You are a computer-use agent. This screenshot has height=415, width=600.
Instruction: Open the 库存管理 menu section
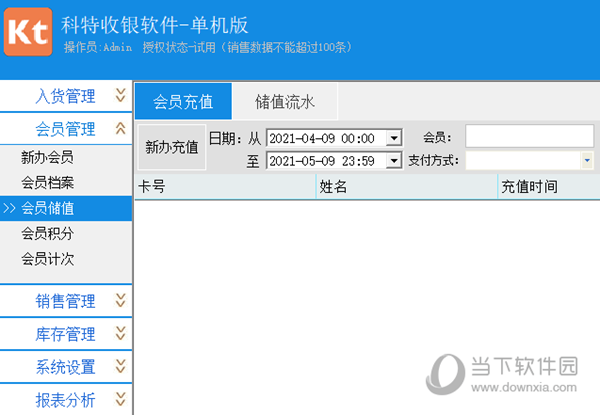66,334
